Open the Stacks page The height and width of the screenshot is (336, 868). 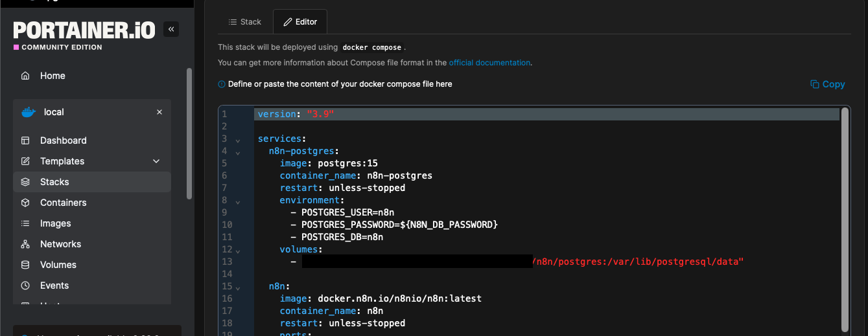pyautogui.click(x=92, y=182)
